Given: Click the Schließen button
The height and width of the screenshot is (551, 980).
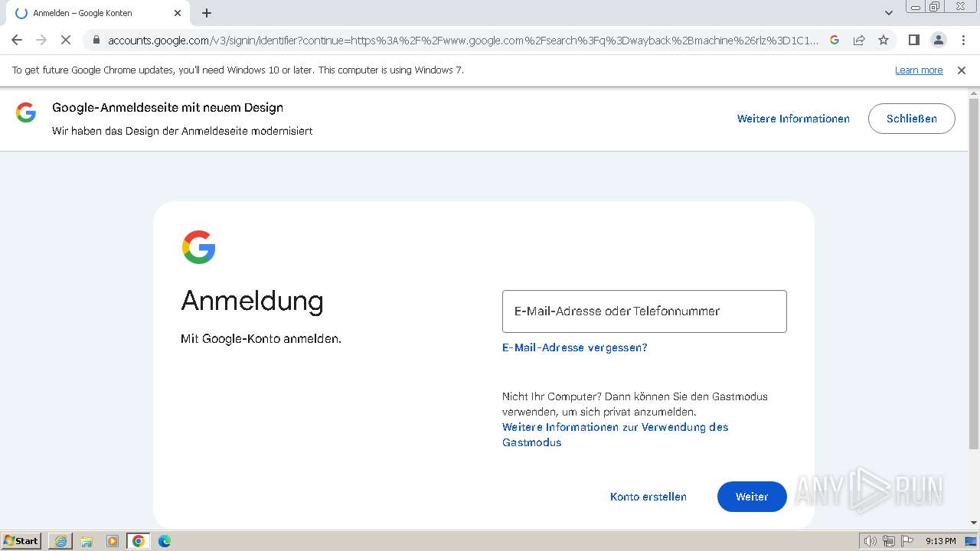Looking at the screenshot, I should (x=912, y=119).
